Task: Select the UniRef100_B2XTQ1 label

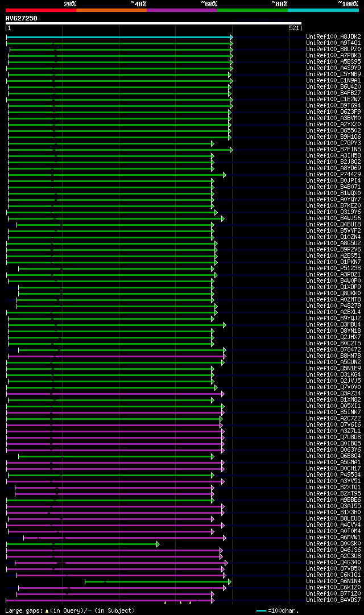Action: 333,488
